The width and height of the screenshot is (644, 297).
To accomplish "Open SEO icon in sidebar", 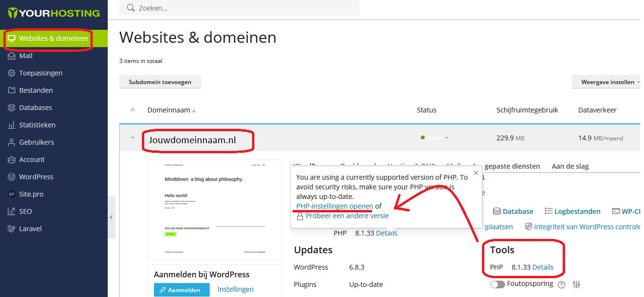I will [x=12, y=211].
